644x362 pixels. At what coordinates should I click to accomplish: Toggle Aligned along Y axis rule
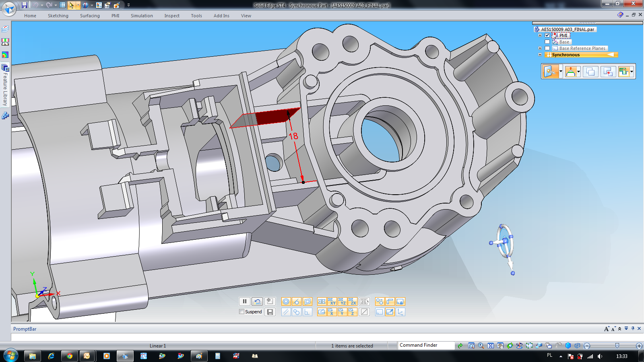[343, 312]
